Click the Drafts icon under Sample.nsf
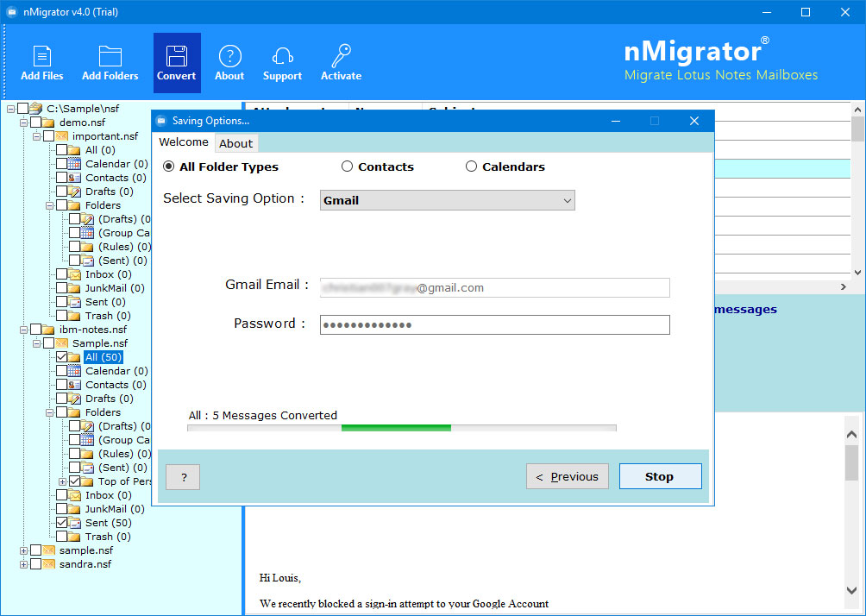Image resolution: width=866 pixels, height=616 pixels. coord(74,399)
